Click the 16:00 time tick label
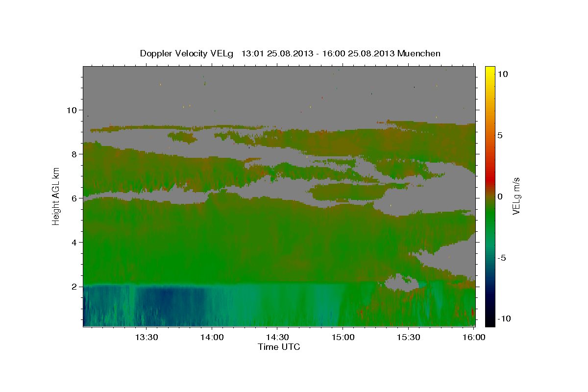Screen dimensions: 588x392 coord(473,337)
